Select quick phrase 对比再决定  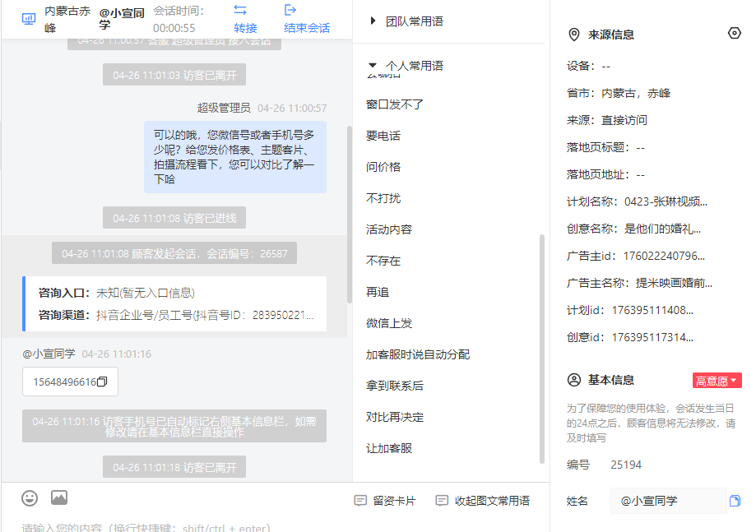tap(394, 418)
